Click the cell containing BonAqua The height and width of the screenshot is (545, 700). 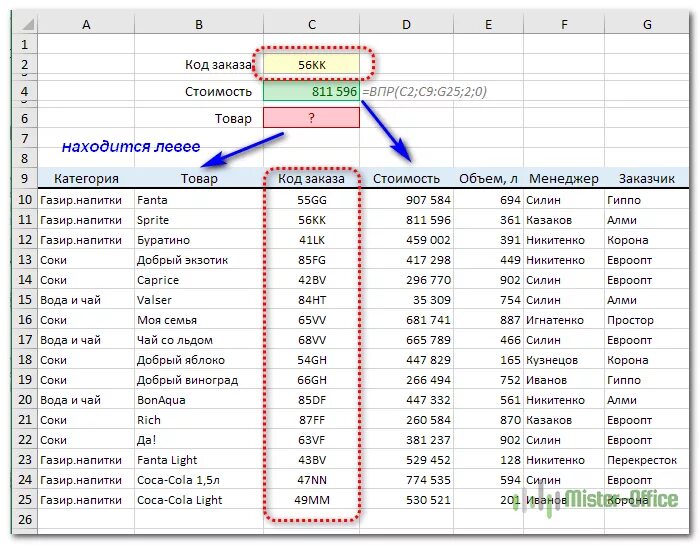point(199,400)
